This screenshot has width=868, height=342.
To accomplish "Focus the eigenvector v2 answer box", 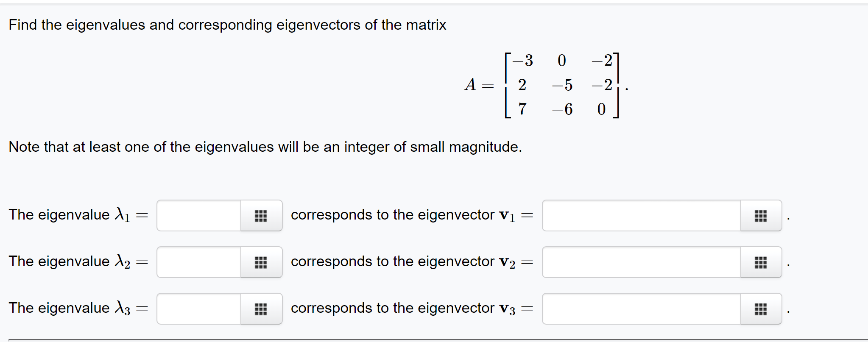I will point(641,262).
